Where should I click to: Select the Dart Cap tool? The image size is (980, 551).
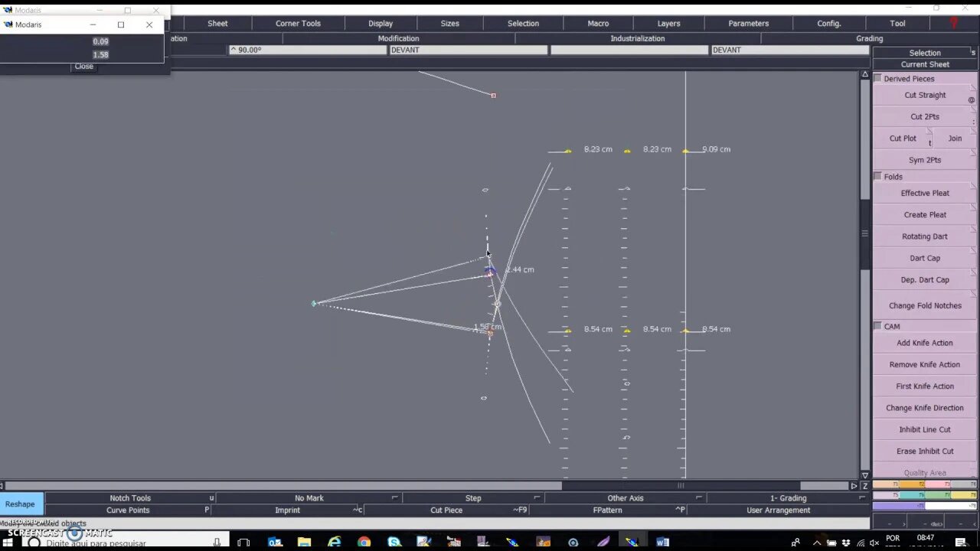tap(925, 258)
